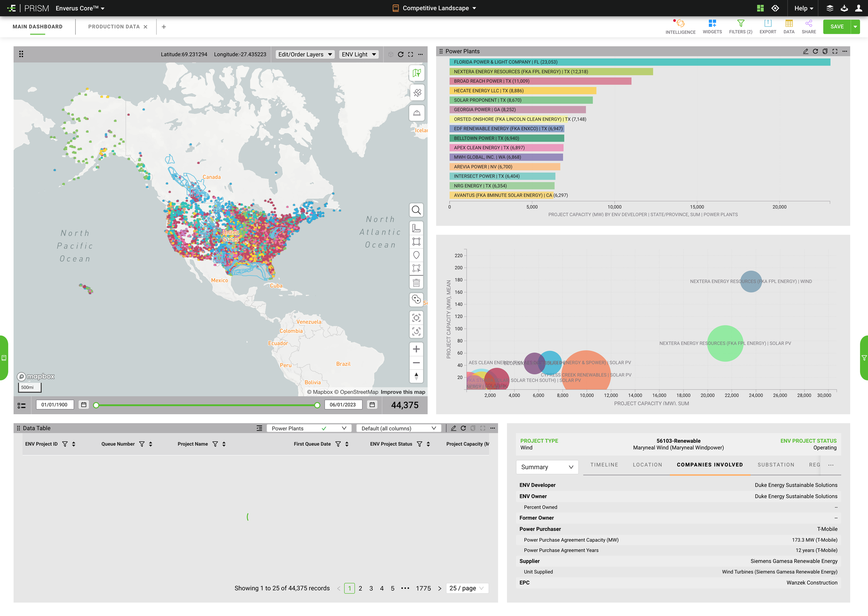
Task: Reset map north compass arrow
Action: pyautogui.click(x=416, y=376)
